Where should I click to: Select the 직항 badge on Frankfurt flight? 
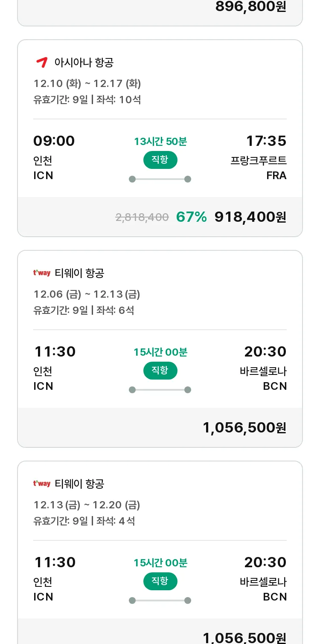(x=160, y=160)
